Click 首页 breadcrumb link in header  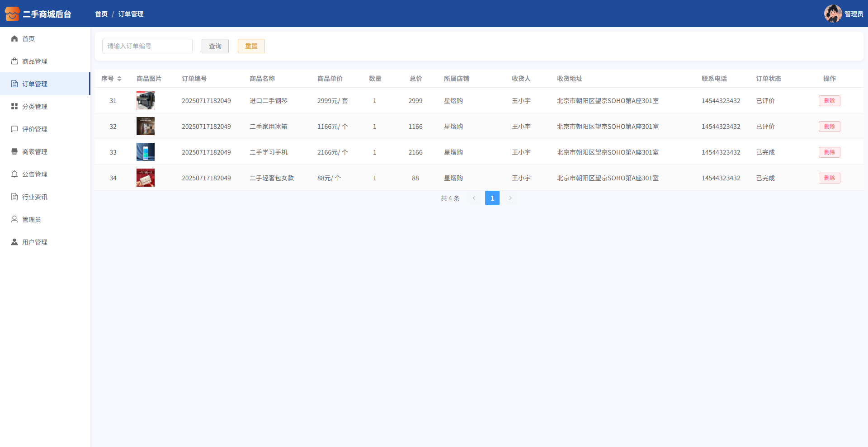point(101,14)
